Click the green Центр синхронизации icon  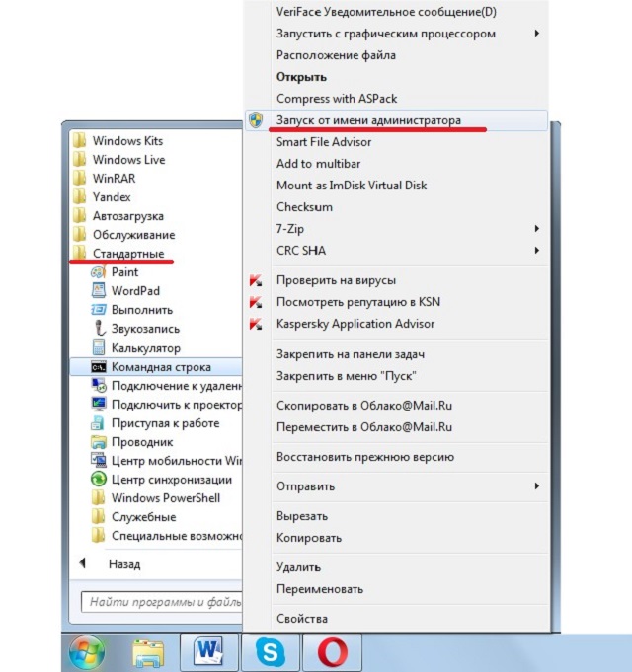coord(98,480)
